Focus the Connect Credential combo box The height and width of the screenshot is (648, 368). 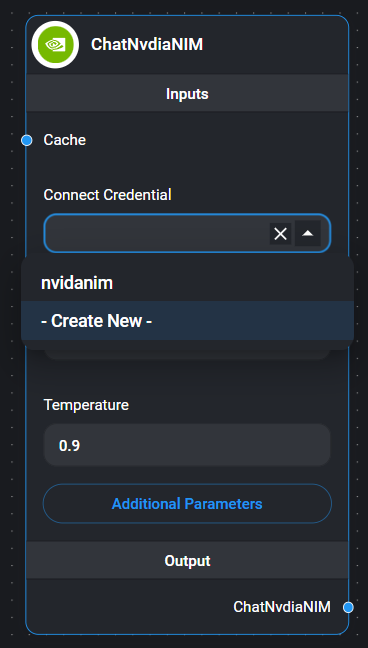(157, 233)
